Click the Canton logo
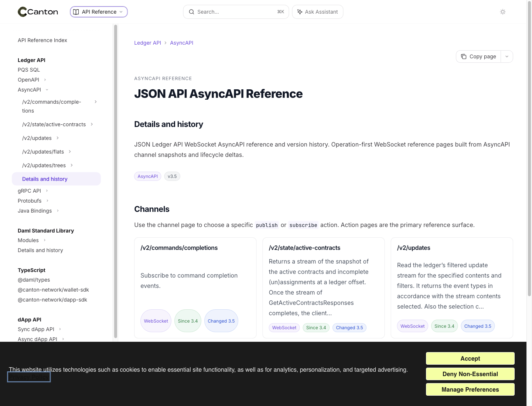The image size is (532, 406). click(38, 12)
